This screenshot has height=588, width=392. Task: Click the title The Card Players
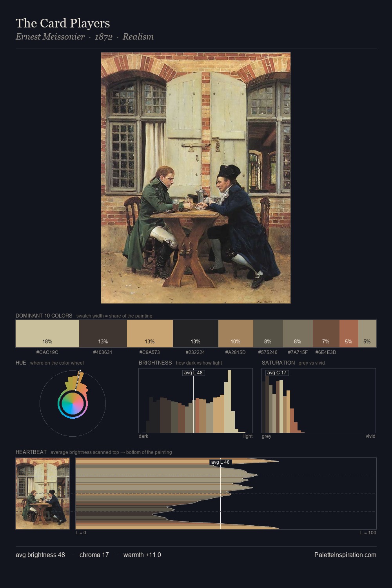point(63,23)
